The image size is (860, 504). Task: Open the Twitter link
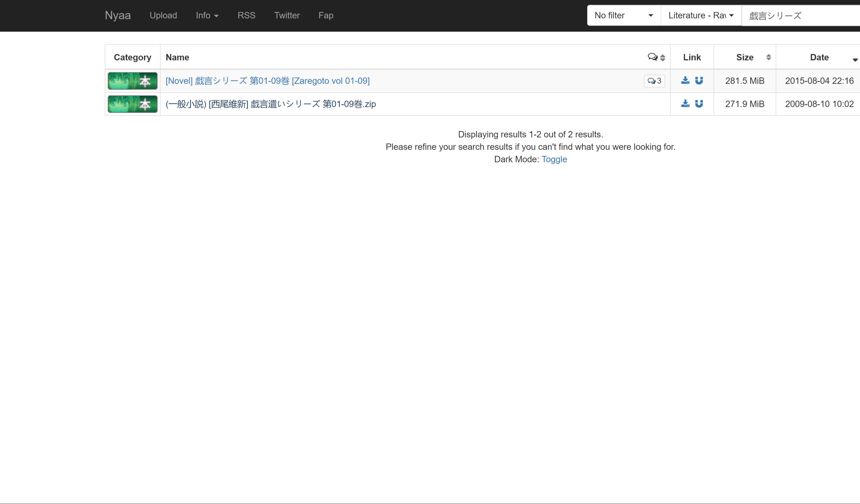tap(287, 15)
